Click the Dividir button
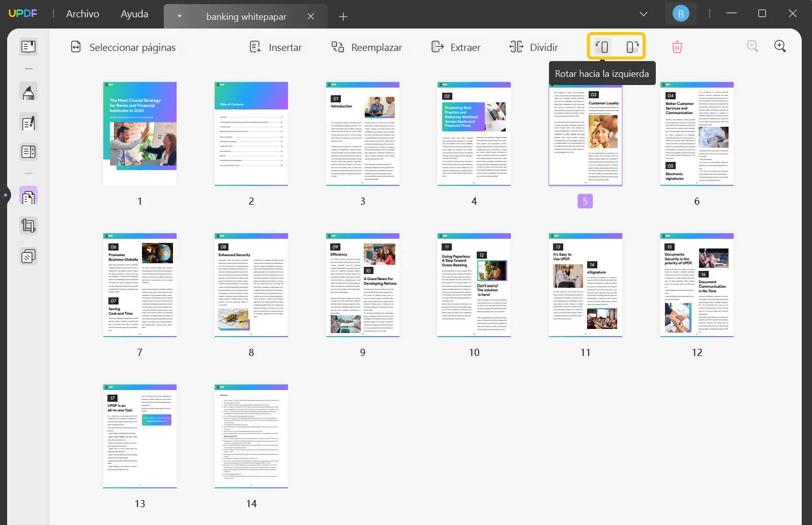812x525 pixels. (x=534, y=47)
